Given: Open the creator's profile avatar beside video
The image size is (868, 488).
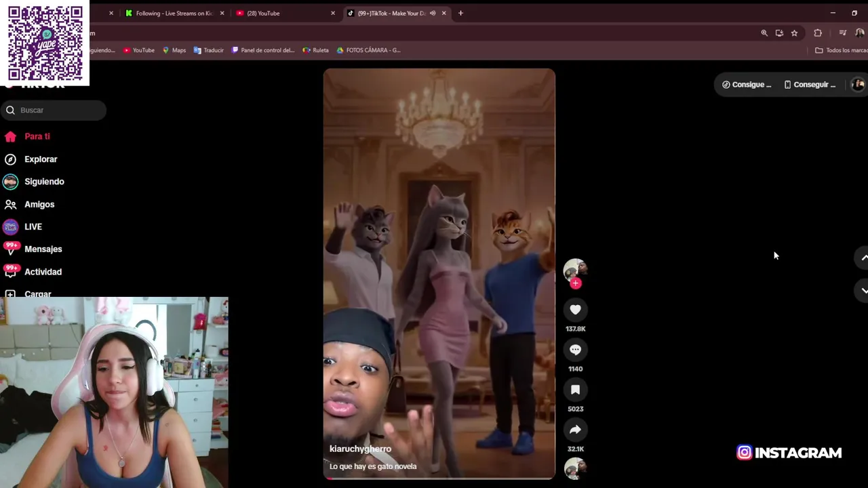Looking at the screenshot, I should [575, 269].
